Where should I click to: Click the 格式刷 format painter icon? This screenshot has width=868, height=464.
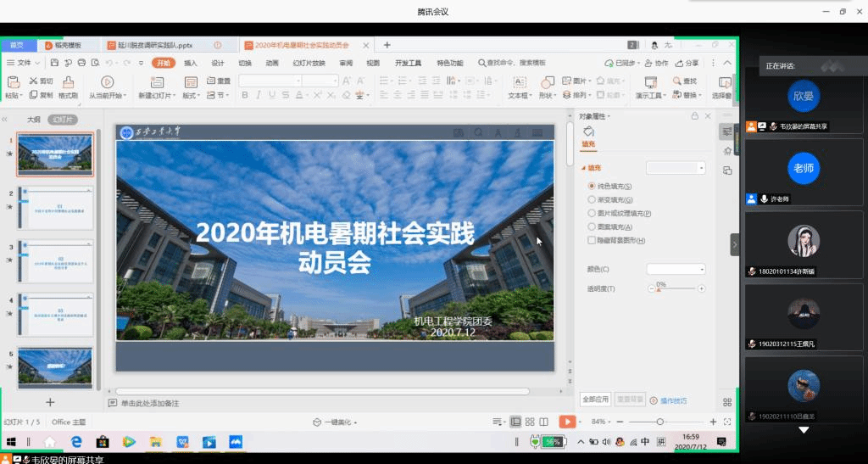68,81
